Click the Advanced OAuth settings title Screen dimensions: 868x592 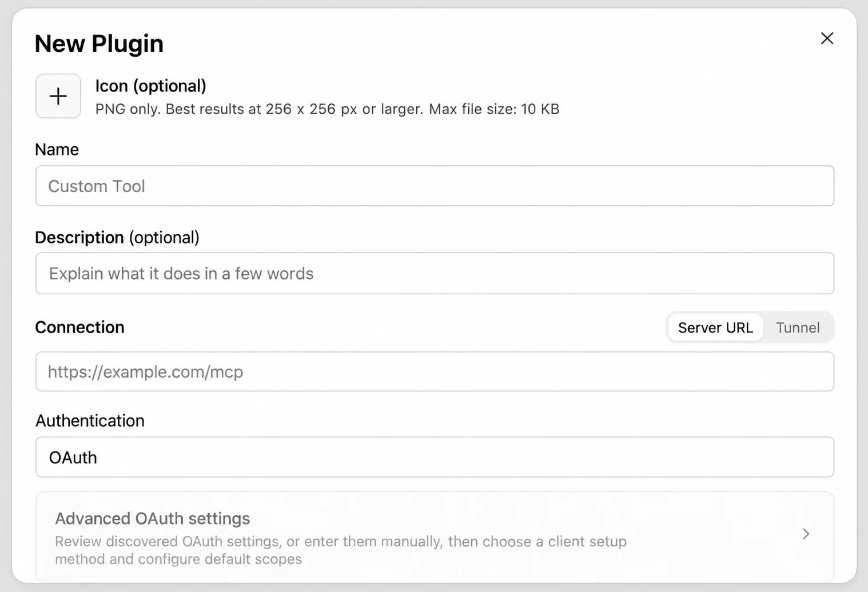click(152, 518)
